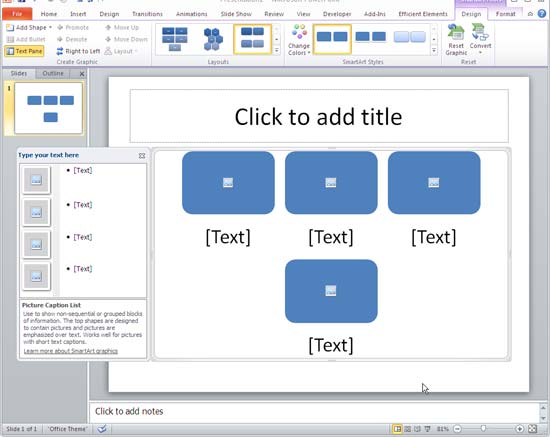Click SmartArt Styles gallery next-row arrow

[x=434, y=39]
